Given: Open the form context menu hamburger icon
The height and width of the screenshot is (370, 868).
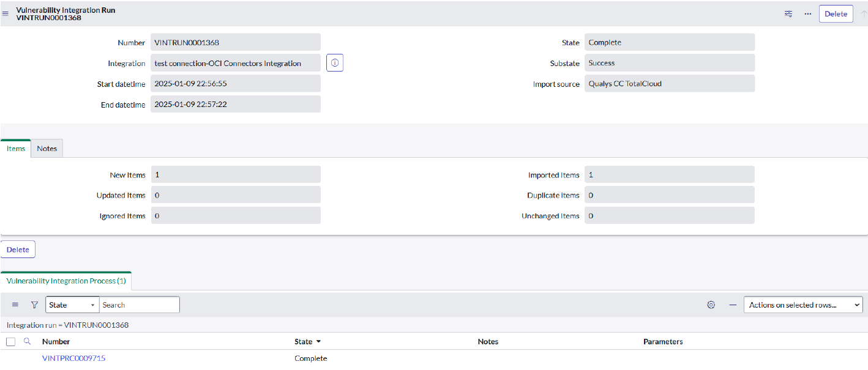Looking at the screenshot, I should [6, 13].
